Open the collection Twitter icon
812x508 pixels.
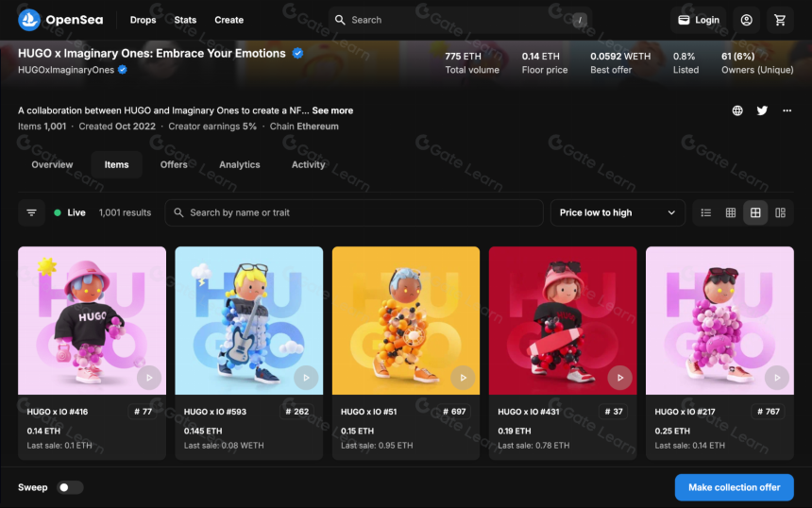pyautogui.click(x=762, y=110)
